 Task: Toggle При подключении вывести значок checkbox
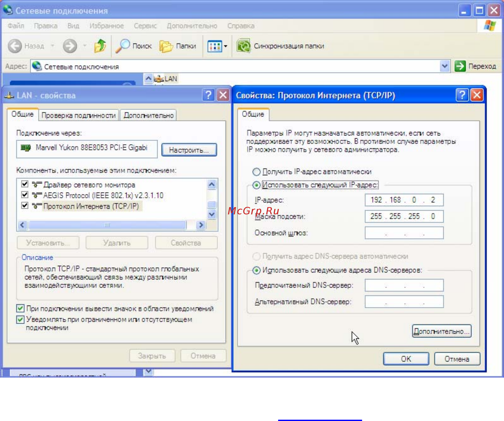click(x=20, y=308)
